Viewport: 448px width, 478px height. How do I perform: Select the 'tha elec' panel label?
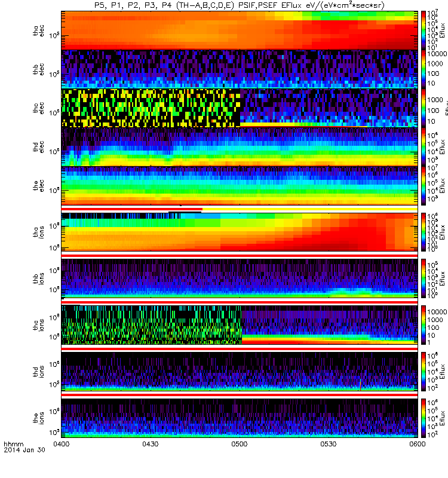pos(38,30)
